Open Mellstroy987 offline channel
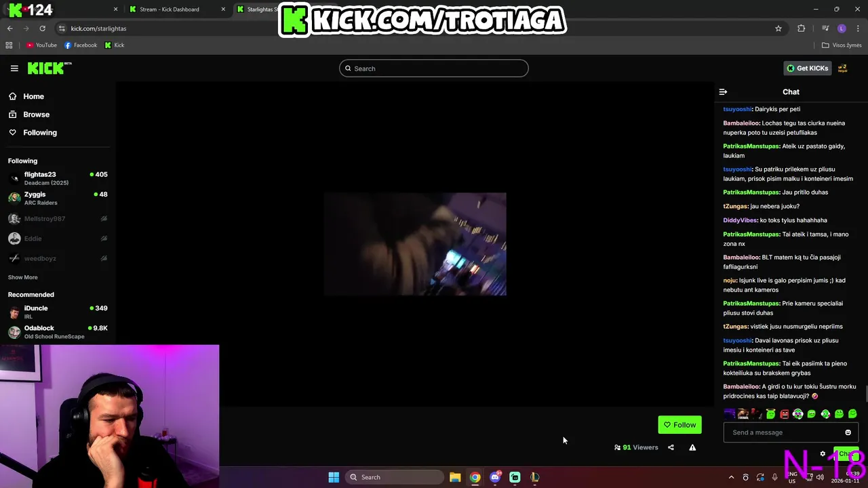Viewport: 868px width, 488px height. [58, 219]
